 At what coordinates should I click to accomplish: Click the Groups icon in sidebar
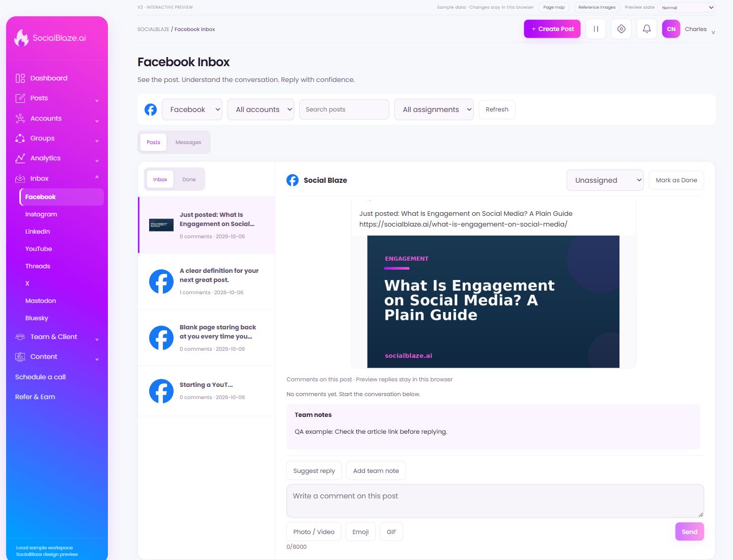(x=20, y=138)
